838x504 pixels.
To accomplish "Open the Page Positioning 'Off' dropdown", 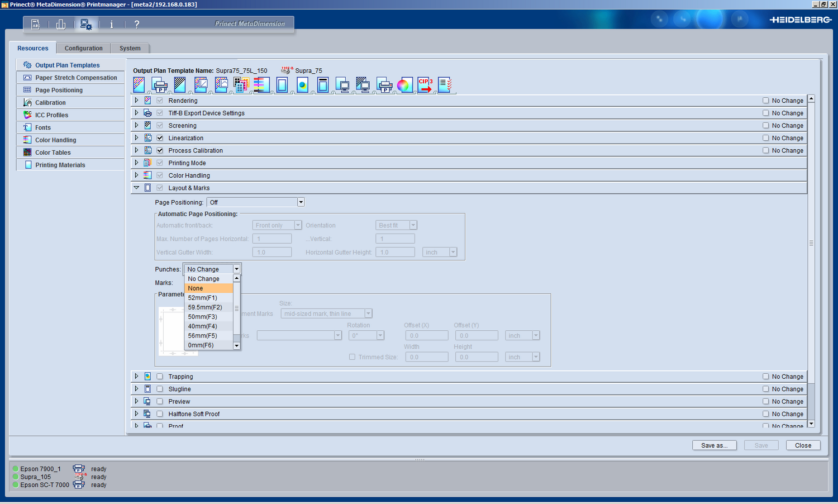I will pos(255,202).
